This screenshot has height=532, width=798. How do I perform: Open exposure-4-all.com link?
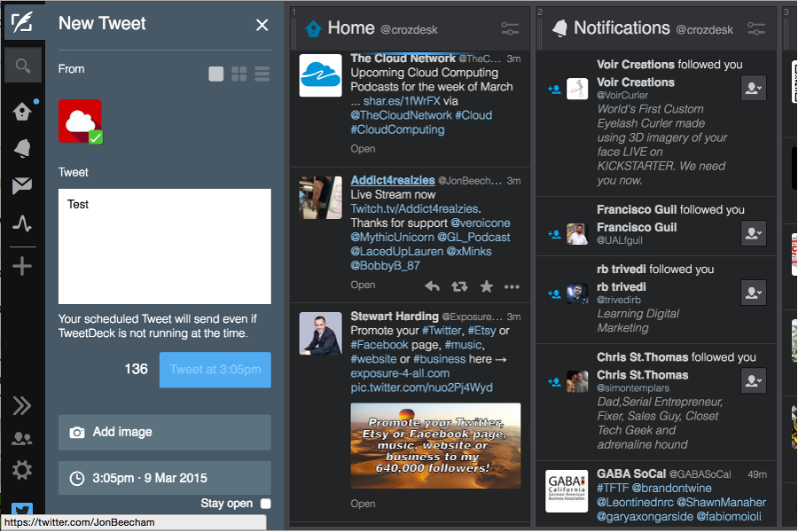click(x=400, y=373)
